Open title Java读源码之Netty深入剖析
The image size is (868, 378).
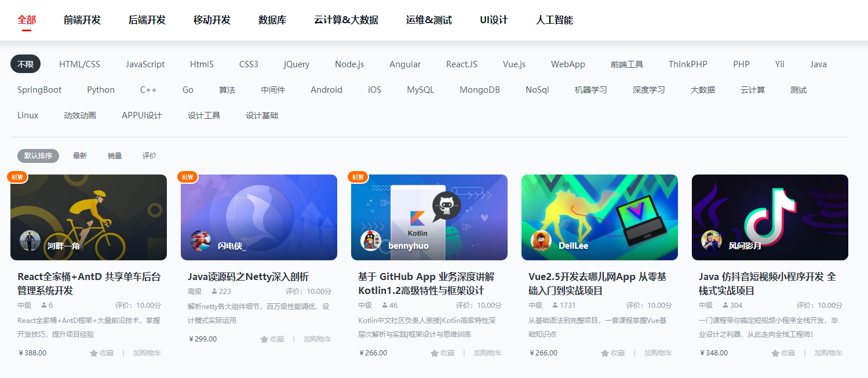248,277
